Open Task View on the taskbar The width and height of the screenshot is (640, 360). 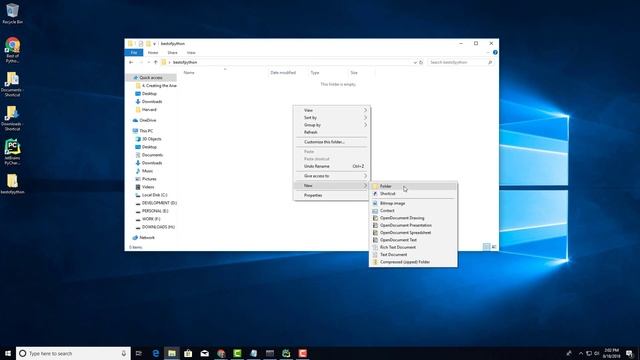(x=139, y=353)
